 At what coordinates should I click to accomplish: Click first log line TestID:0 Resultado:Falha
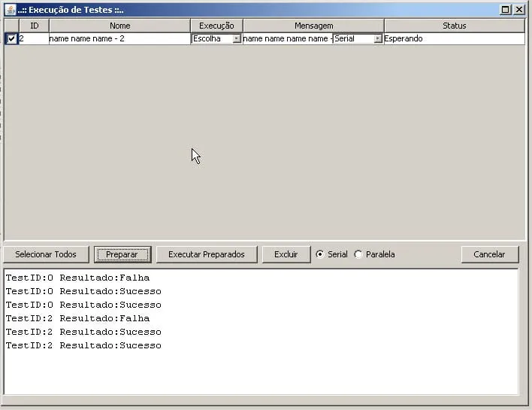(x=77, y=278)
